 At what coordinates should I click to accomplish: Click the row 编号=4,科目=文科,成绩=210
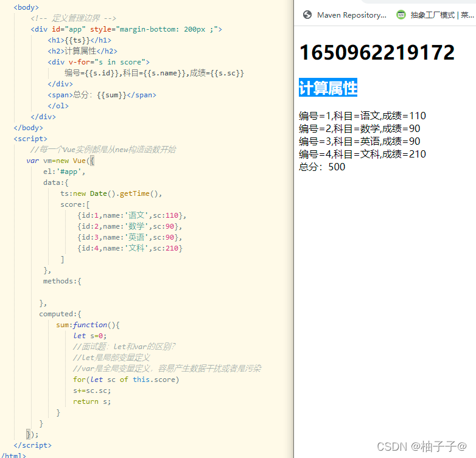[x=362, y=154]
